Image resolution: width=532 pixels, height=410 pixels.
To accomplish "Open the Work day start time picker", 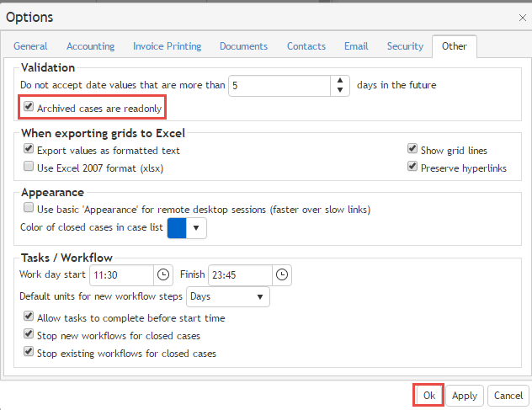I will coord(163,275).
